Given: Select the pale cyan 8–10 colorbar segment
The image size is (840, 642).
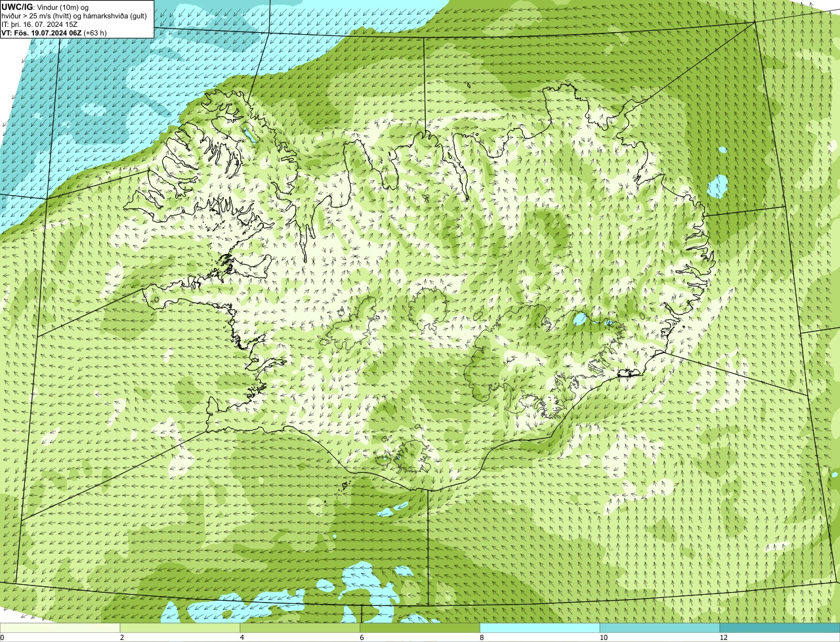Looking at the screenshot, I should coord(540,628).
